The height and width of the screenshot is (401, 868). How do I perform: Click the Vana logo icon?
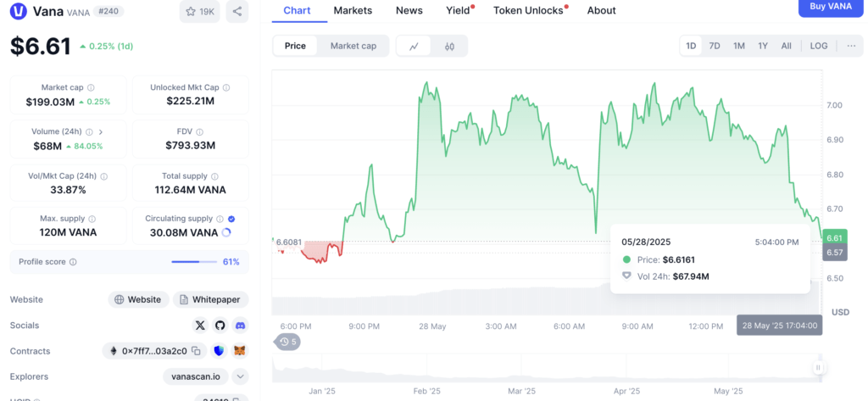pyautogui.click(x=19, y=11)
